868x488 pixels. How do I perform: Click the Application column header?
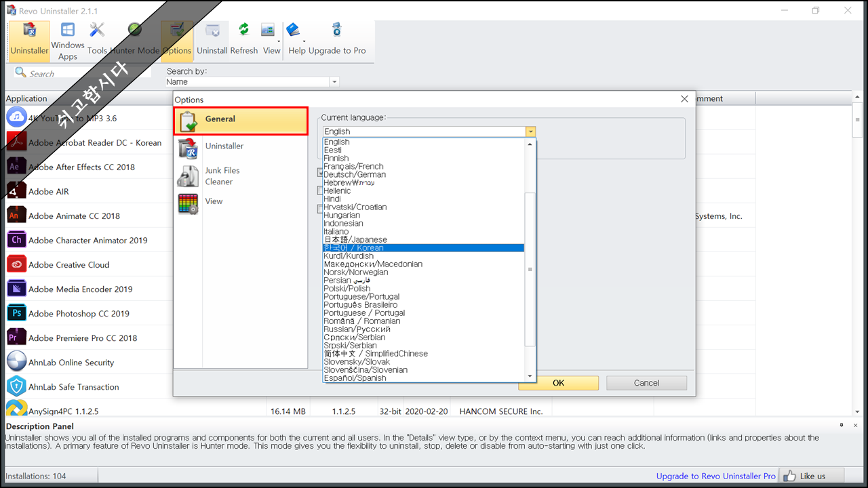point(88,99)
